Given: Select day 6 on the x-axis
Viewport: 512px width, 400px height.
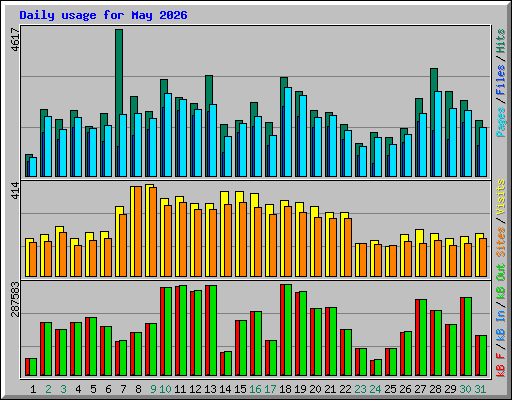Looking at the screenshot, I should click(108, 389).
